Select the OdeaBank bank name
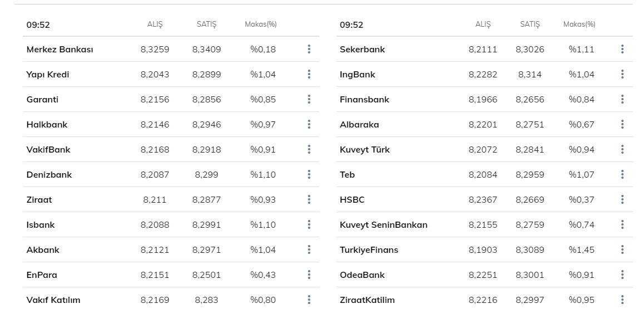 [x=362, y=275]
